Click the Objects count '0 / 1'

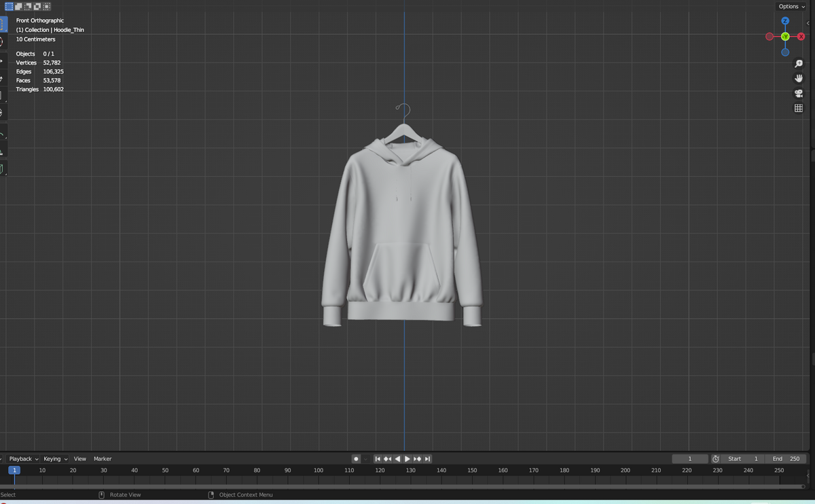point(49,54)
